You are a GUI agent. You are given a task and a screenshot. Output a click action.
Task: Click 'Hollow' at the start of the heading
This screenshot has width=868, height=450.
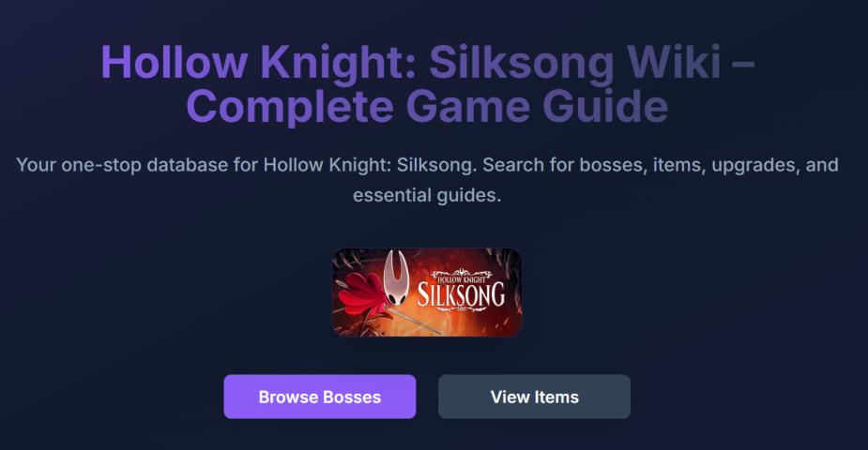pos(174,62)
